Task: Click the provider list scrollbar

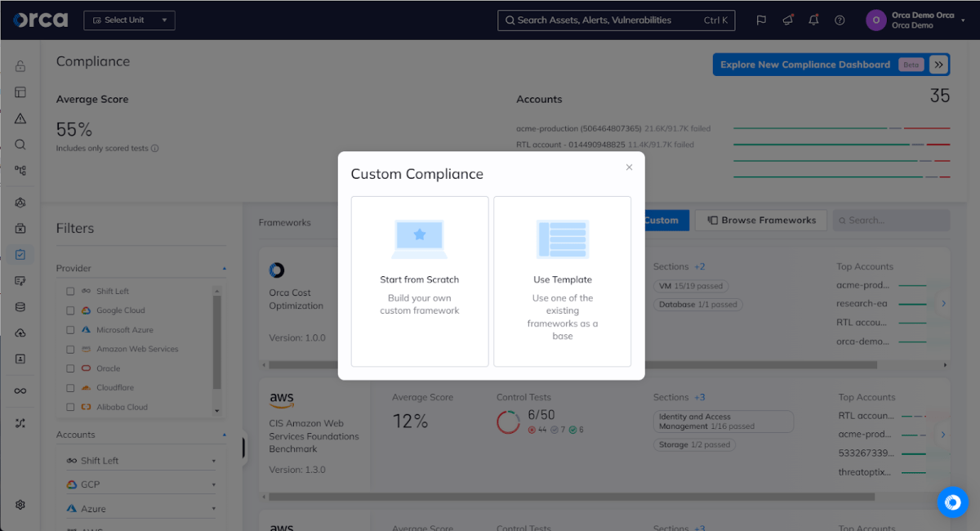Action: tap(216, 341)
